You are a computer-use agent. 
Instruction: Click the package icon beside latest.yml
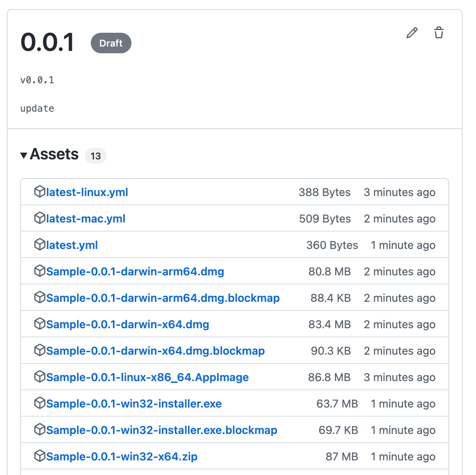tap(40, 244)
